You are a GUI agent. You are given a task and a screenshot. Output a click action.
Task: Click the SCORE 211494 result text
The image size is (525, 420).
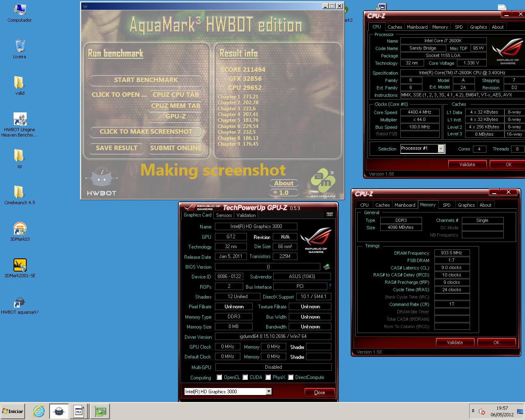(x=243, y=70)
